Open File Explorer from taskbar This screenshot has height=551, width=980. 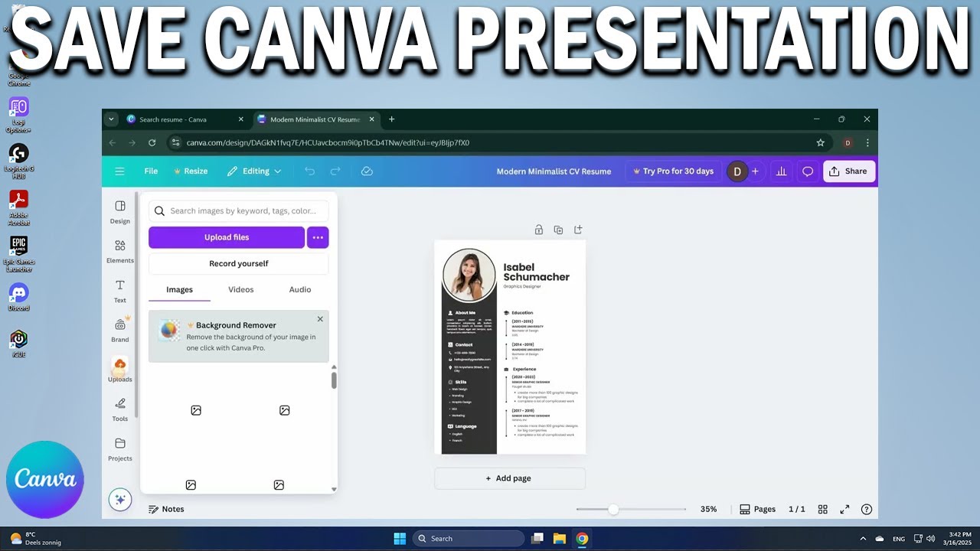point(560,539)
